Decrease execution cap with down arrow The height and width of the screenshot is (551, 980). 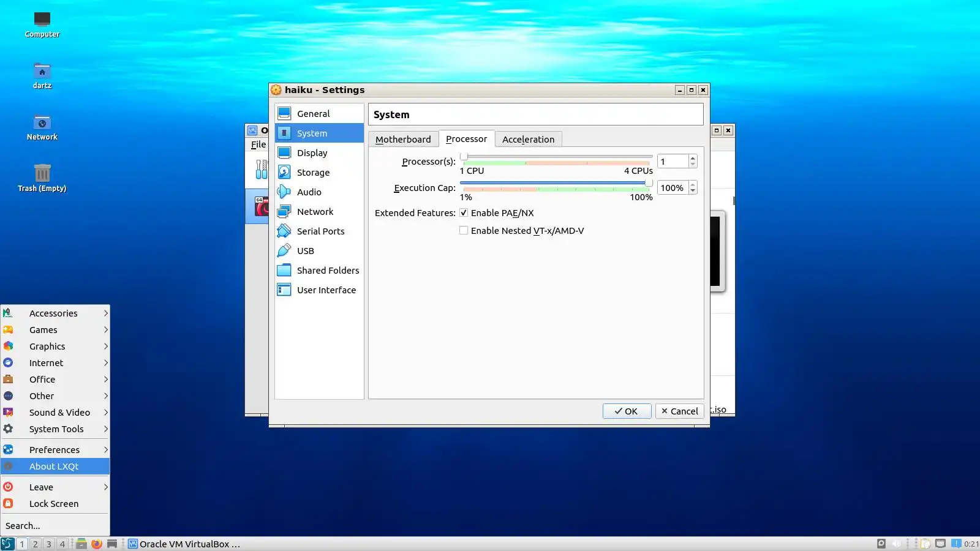click(693, 192)
